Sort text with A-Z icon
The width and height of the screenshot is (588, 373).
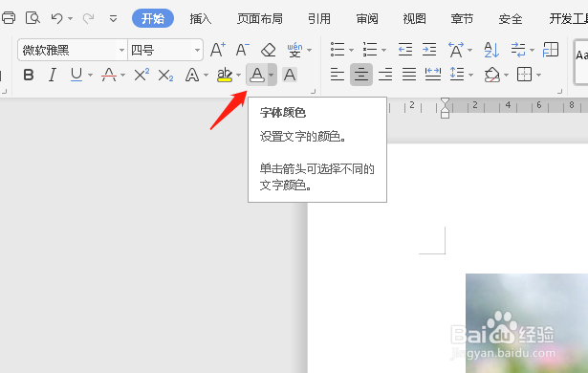[491, 50]
